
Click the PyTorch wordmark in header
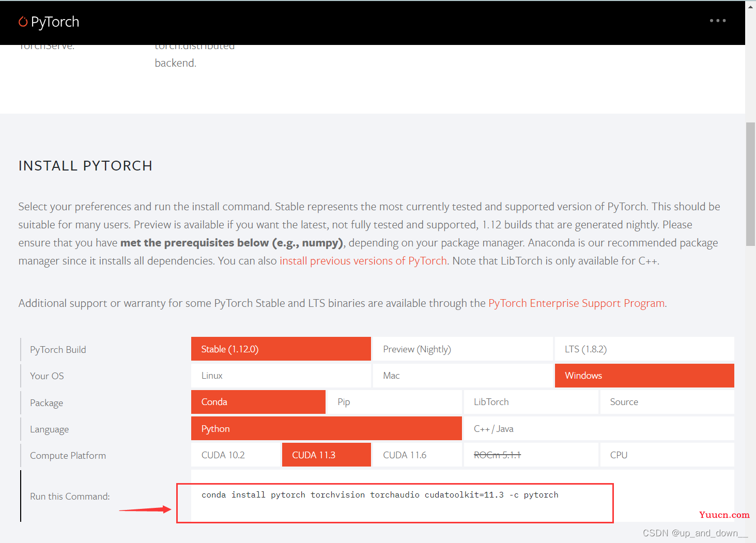pos(55,22)
